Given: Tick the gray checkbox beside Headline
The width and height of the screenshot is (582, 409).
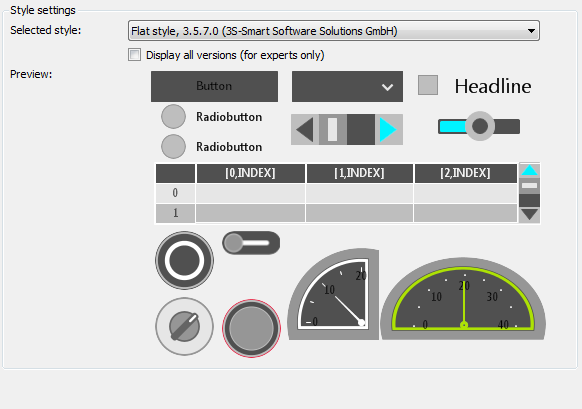Looking at the screenshot, I should tap(428, 85).
